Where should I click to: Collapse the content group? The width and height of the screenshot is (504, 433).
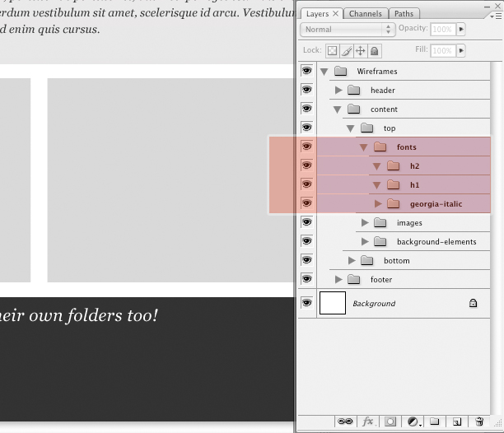tap(337, 109)
